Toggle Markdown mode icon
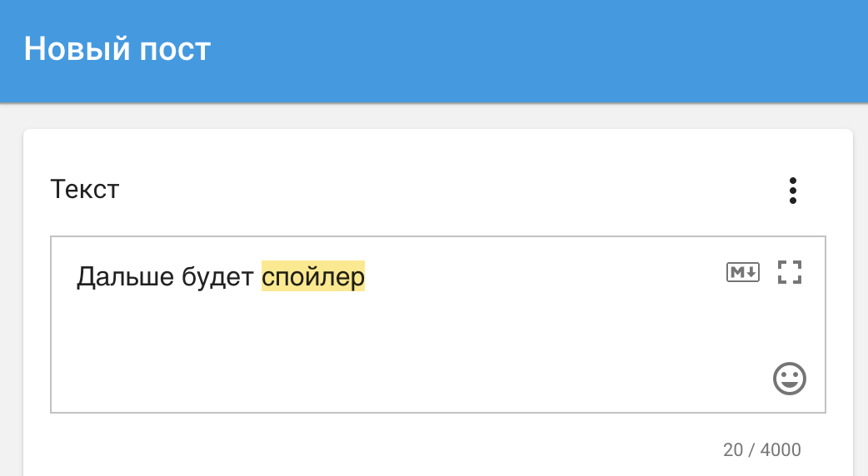The height and width of the screenshot is (476, 868). coord(743,272)
